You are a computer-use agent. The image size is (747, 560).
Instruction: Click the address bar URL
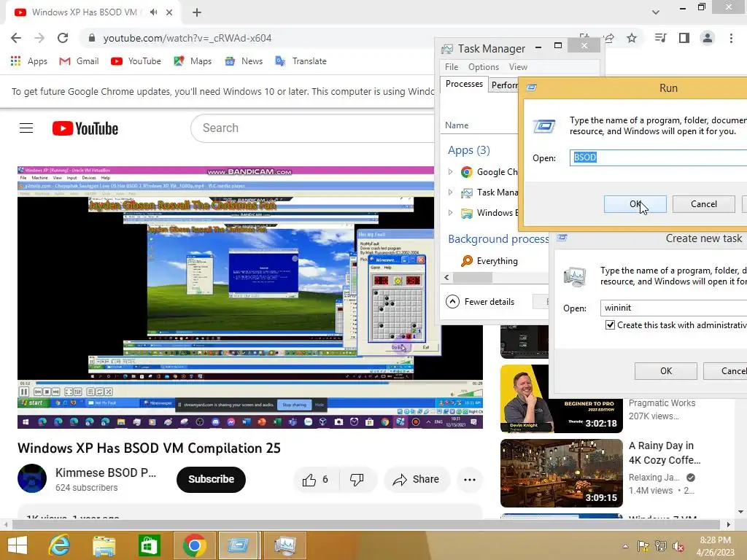pyautogui.click(x=187, y=38)
